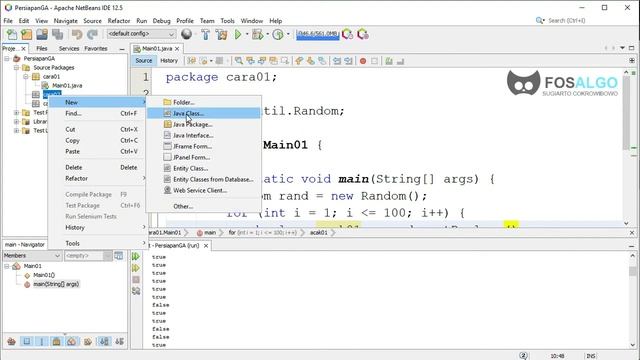The width and height of the screenshot is (640, 360).
Task: Select main(String[] args) in Navigator
Action: [x=56, y=284]
